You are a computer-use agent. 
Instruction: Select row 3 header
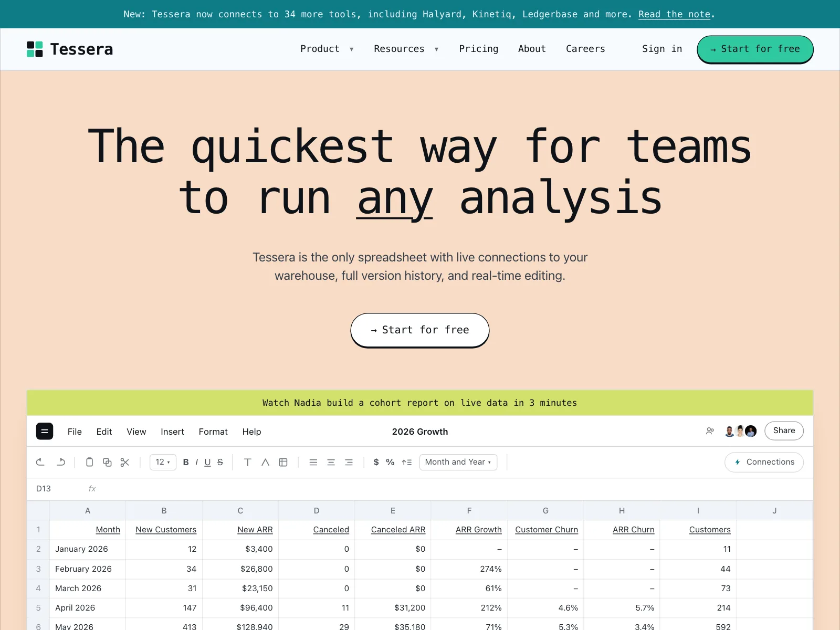(x=38, y=569)
